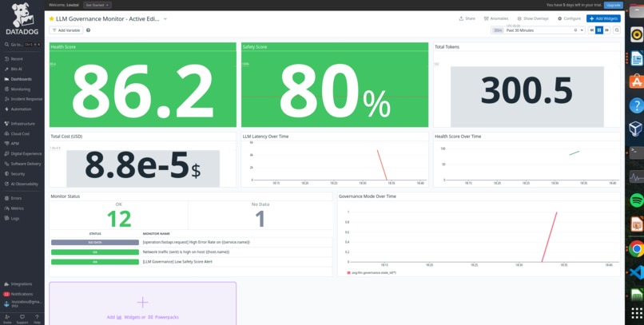The width and height of the screenshot is (644, 325).
Task: Click the OK 12 monitor count
Action: pyautogui.click(x=119, y=219)
